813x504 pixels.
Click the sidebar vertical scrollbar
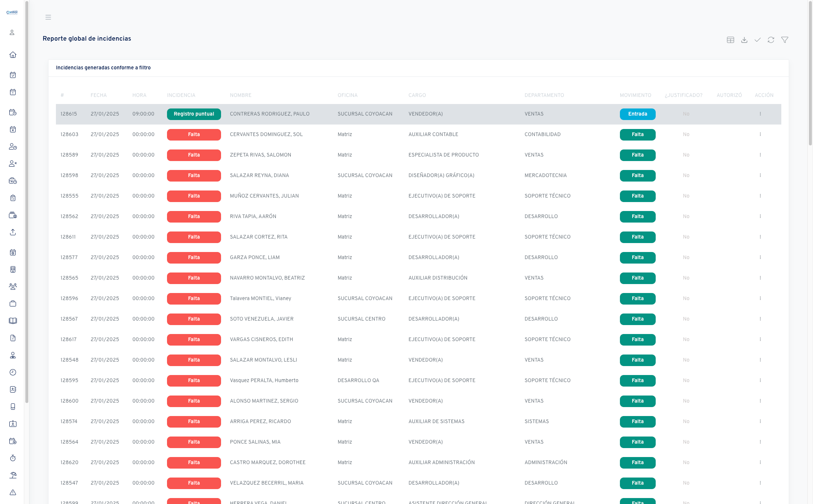click(27, 201)
